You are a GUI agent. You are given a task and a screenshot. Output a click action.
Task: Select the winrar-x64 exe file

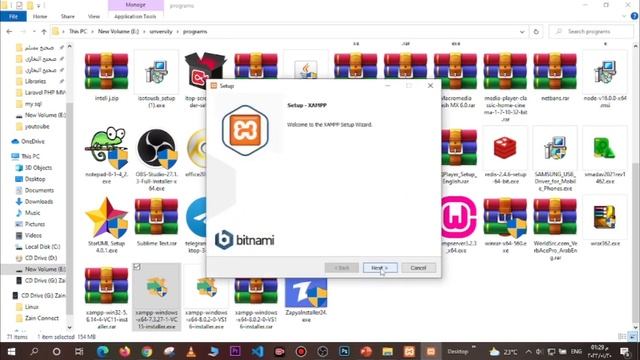click(x=505, y=224)
